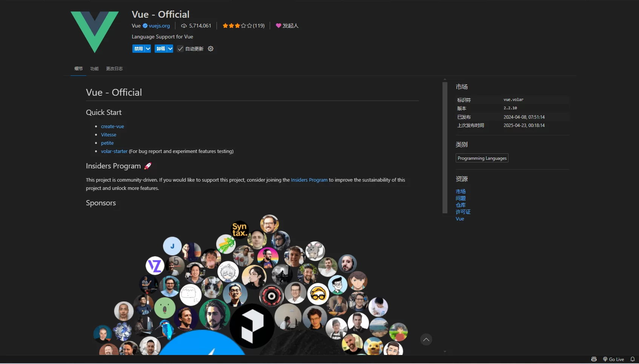Viewport: 639px width, 364px height.
Task: Click the verified publisher badge icon
Action: click(x=145, y=26)
